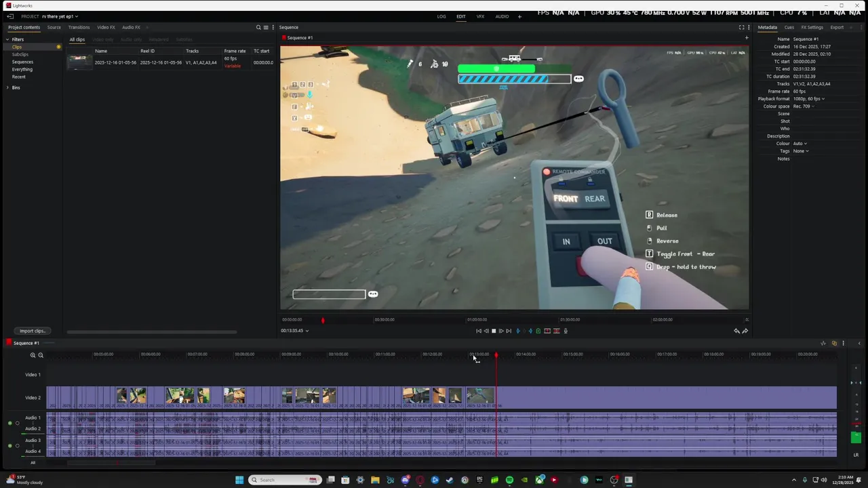Image resolution: width=868 pixels, height=488 pixels.
Task: Open the sequence viewer options menu
Action: point(749,27)
